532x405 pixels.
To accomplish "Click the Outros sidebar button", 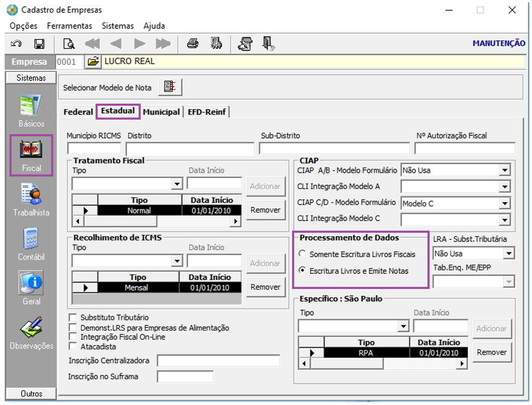I will [x=31, y=393].
